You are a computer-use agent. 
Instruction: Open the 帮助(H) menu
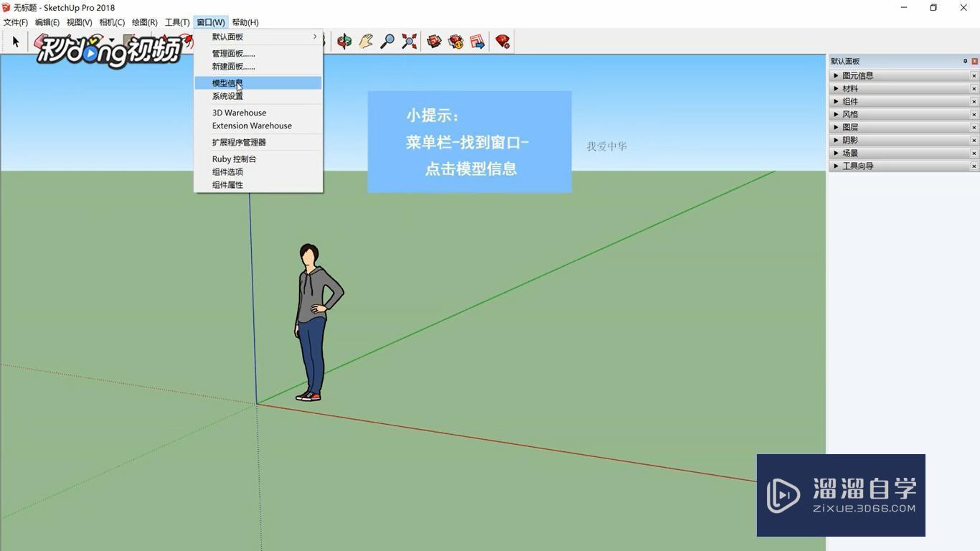point(245,22)
